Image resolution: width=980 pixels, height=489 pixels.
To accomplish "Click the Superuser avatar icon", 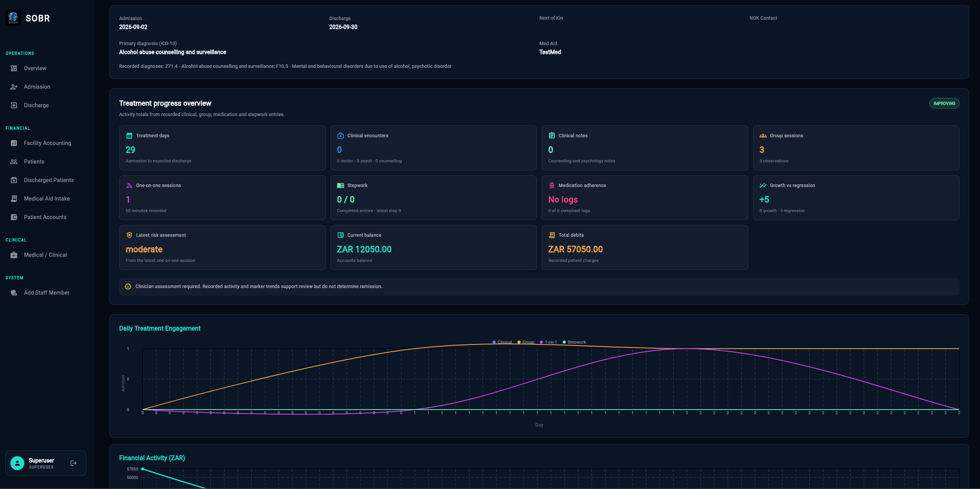I will 17,463.
